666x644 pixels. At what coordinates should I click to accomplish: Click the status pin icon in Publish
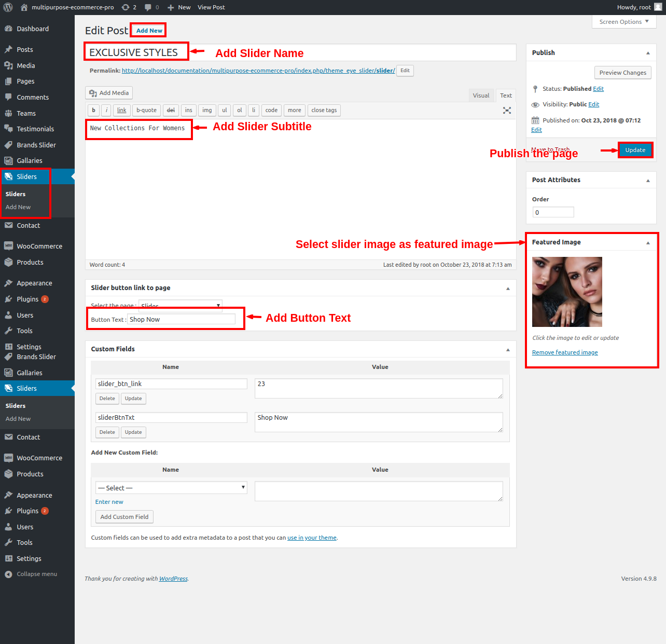pyautogui.click(x=535, y=89)
